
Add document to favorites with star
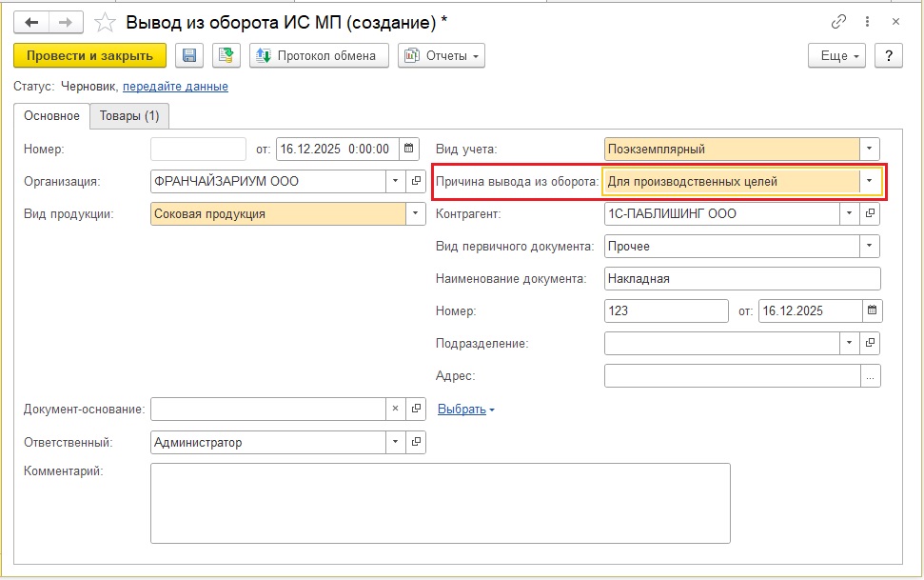point(107,21)
